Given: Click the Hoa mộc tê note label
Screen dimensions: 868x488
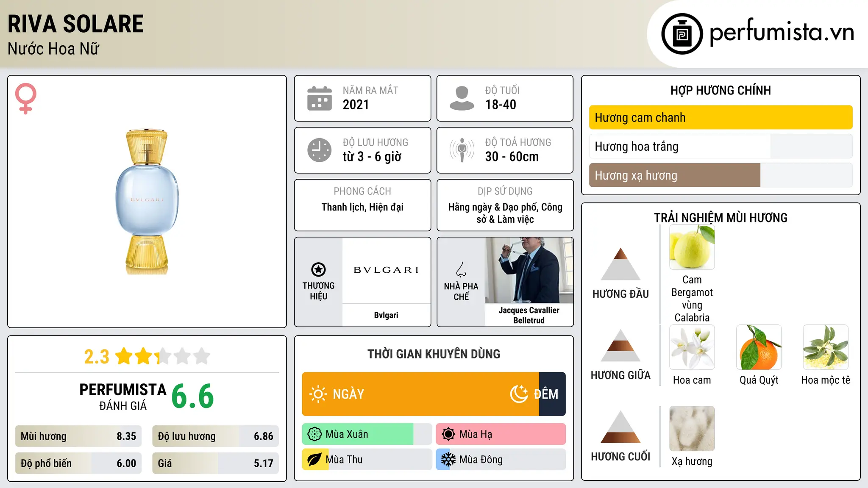Looking at the screenshot, I should 826,380.
